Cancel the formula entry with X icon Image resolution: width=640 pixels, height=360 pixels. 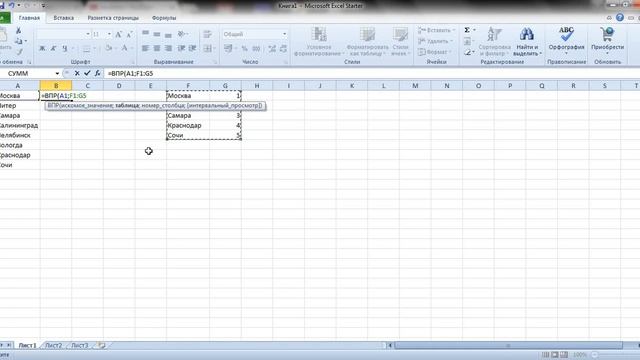tap(77, 73)
